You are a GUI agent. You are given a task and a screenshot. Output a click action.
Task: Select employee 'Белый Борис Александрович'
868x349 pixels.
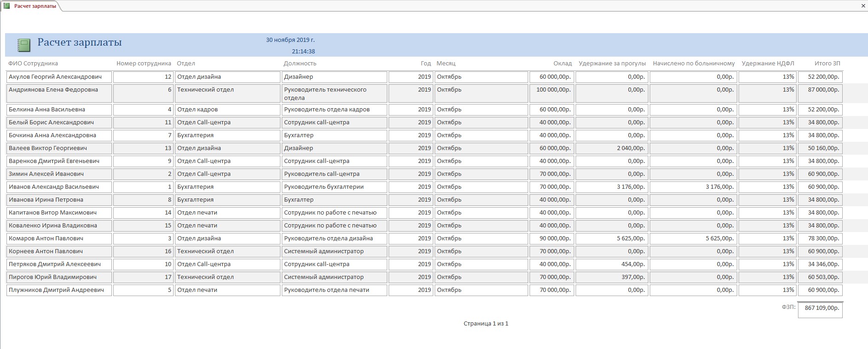click(59, 122)
